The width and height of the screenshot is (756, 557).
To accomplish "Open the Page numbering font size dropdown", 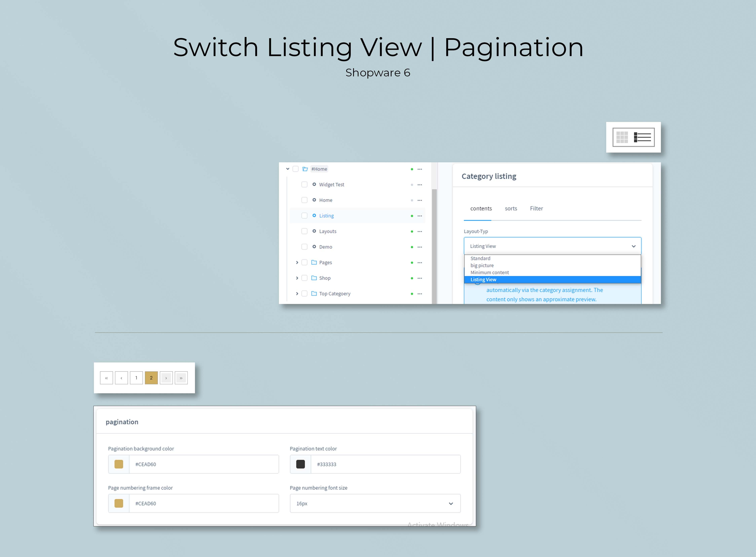I will click(375, 503).
